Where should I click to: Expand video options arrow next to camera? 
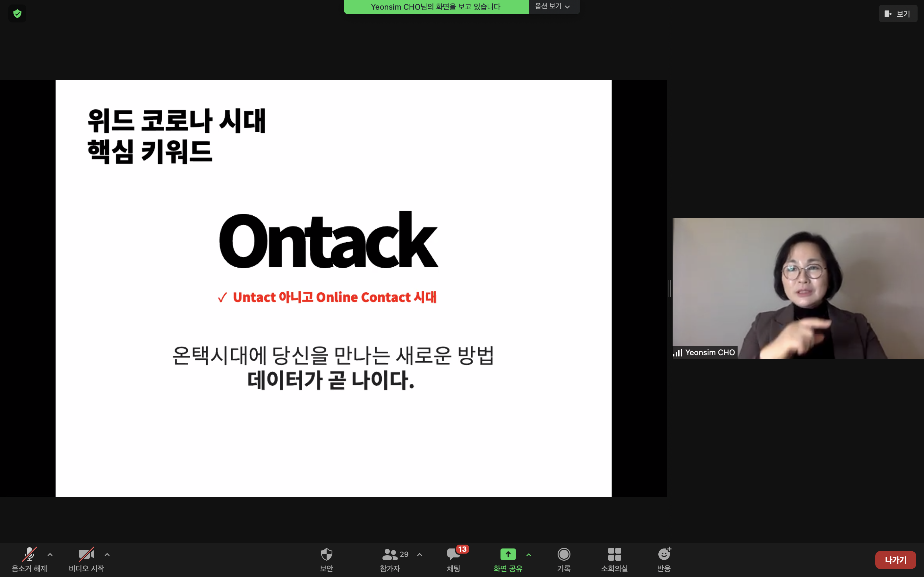[107, 555]
